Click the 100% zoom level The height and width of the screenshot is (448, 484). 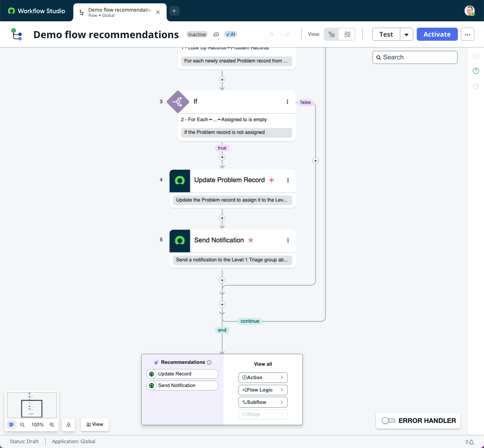click(37, 425)
